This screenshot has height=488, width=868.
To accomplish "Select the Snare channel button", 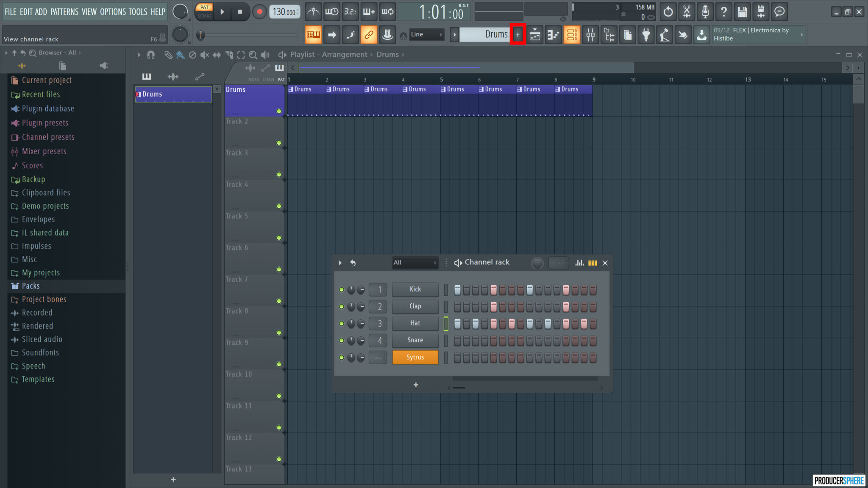I will tap(415, 340).
